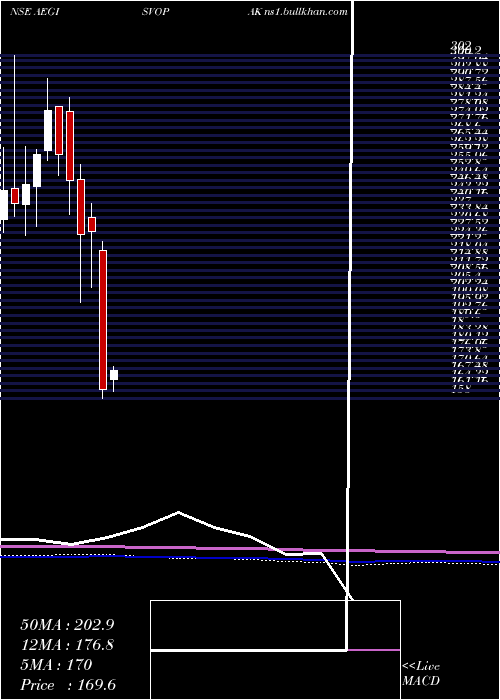Click the 12MA : 176.8 readout
The height and width of the screenshot is (700, 500).
pyautogui.click(x=67, y=645)
